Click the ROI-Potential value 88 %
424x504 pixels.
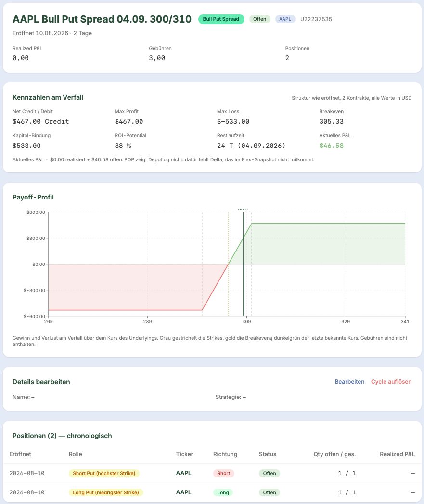123,146
